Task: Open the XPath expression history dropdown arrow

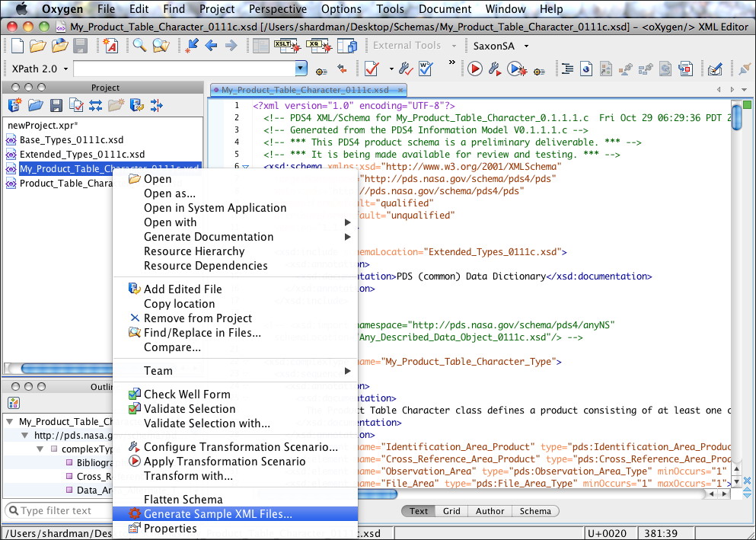Action: click(x=301, y=69)
